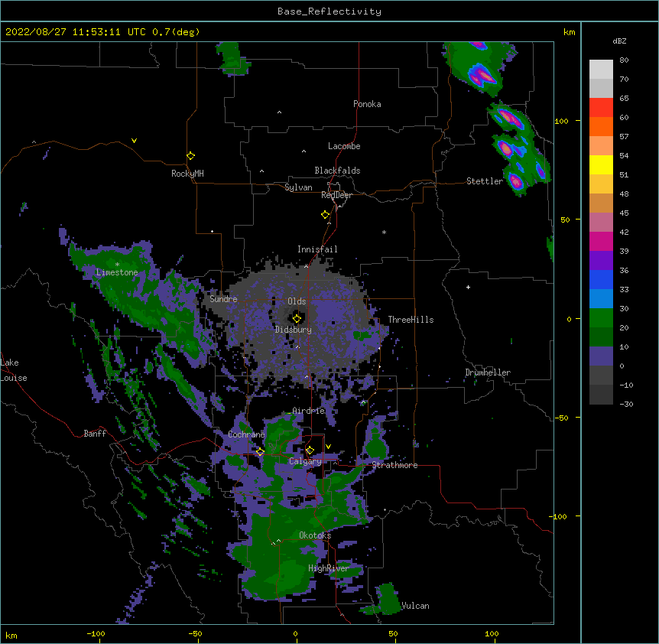The width and height of the screenshot is (659, 644).
Task: Select the white plus marker north of Drumheller
Action: click(x=468, y=287)
